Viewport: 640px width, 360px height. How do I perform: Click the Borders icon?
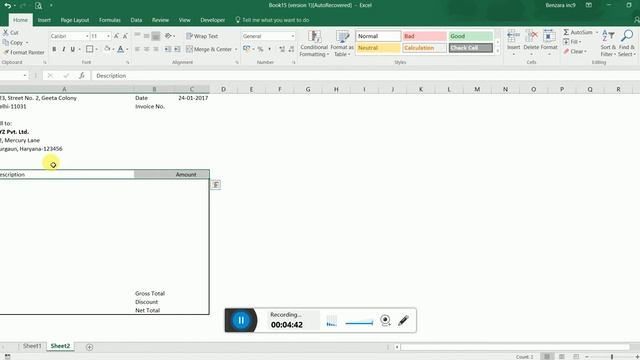click(90, 49)
